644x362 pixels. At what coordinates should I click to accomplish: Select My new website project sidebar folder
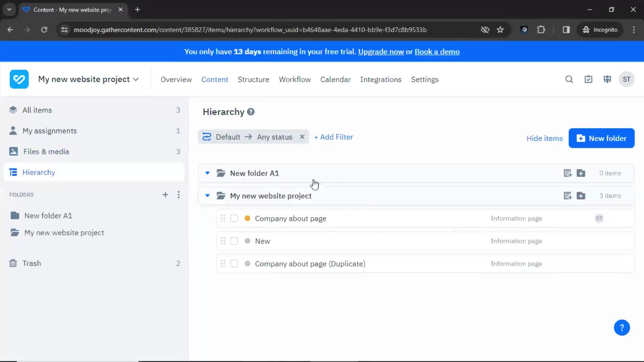tap(64, 233)
